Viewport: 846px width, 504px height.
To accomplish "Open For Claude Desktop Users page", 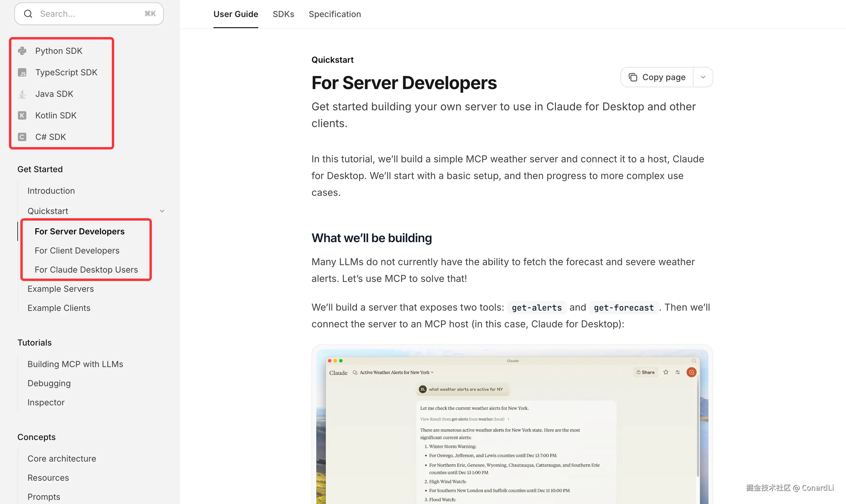I will tap(86, 270).
